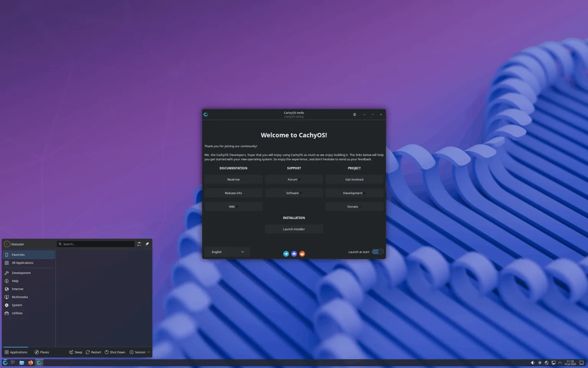Open the Telegram community link icon
588x368 pixels.
286,253
